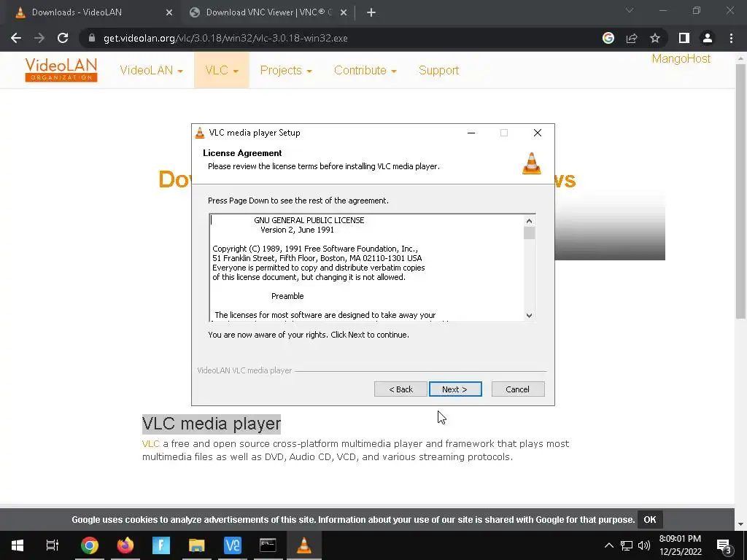Toggle the browser side panel
Image resolution: width=747 pixels, height=560 pixels.
(684, 38)
